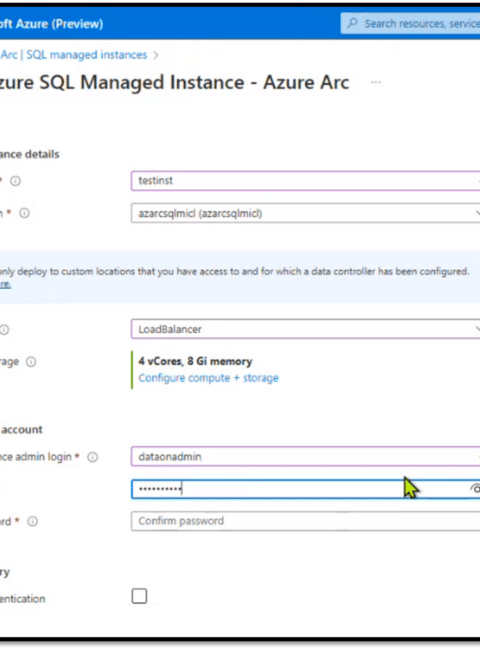Toggle password visibility eye icon
The height and width of the screenshot is (650, 480).
coord(475,489)
